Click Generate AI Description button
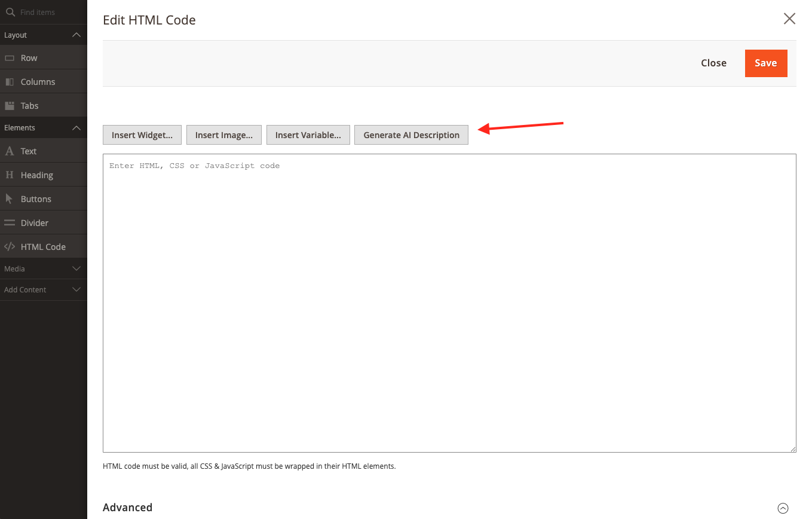This screenshot has height=519, width=812. point(411,135)
